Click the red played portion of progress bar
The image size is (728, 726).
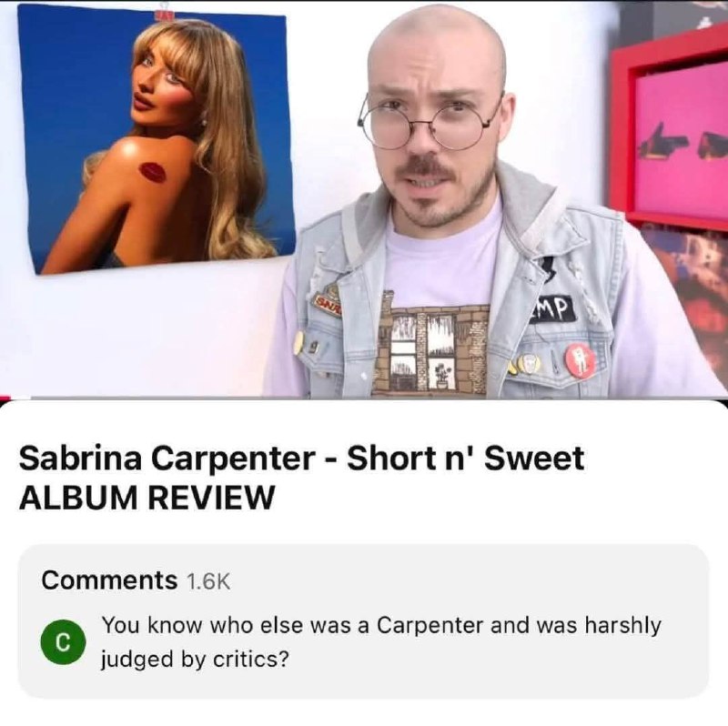[x=5, y=398]
